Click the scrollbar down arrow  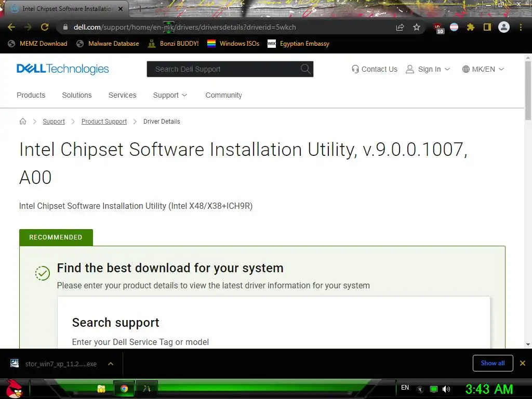[x=528, y=344]
